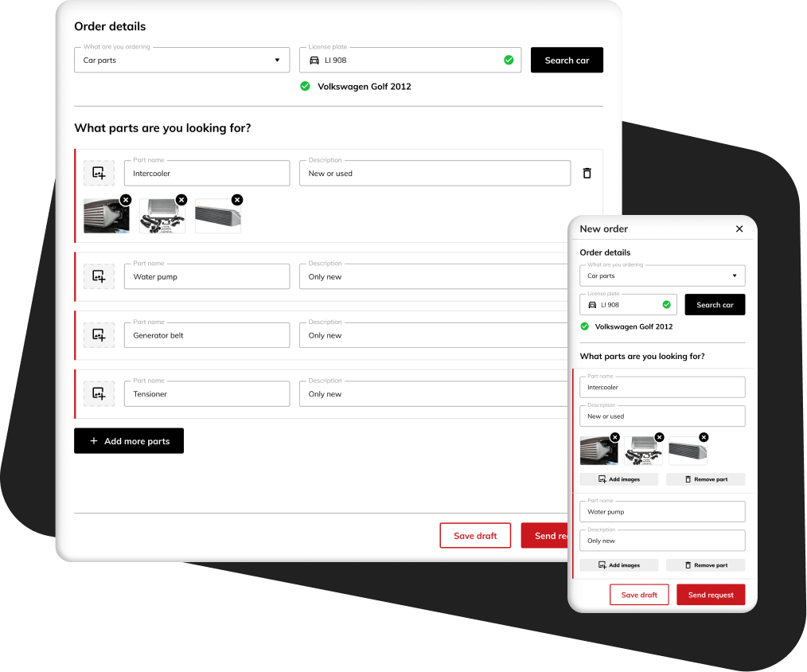Screen dimensions: 807x672
Task: Edit the Tensioner part name field
Action: pos(207,394)
